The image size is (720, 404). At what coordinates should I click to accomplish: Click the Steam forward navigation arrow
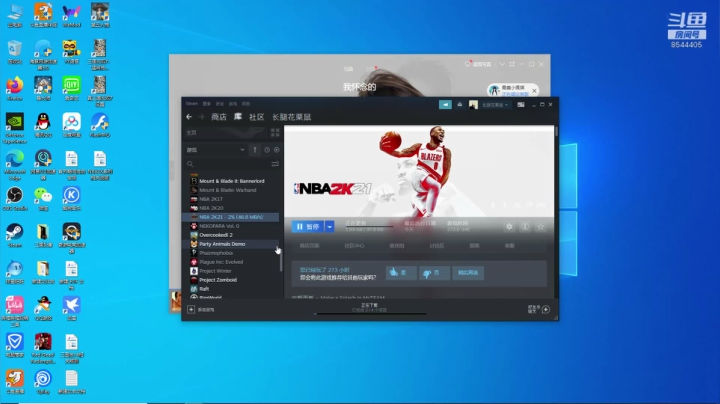(201, 117)
